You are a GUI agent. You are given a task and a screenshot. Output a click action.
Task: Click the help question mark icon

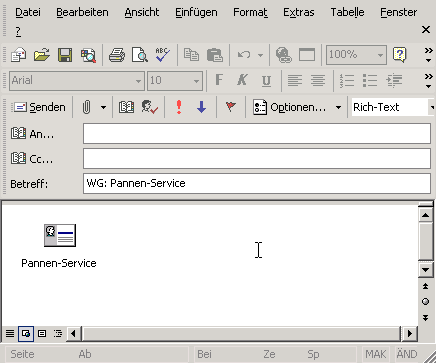coord(400,55)
